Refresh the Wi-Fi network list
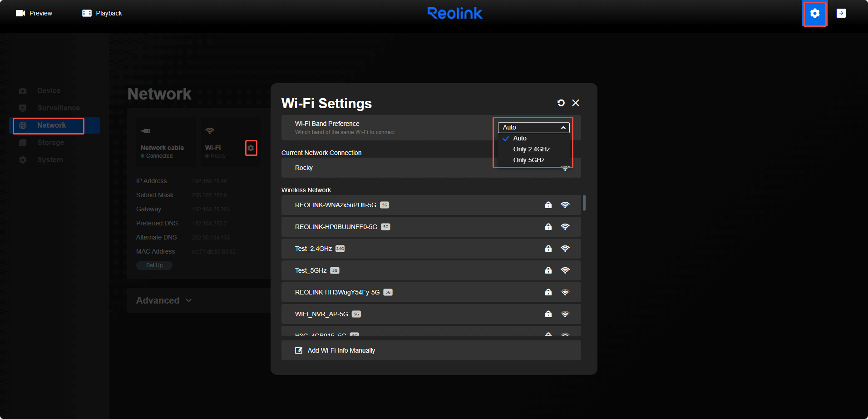Image resolution: width=868 pixels, height=419 pixels. [561, 103]
